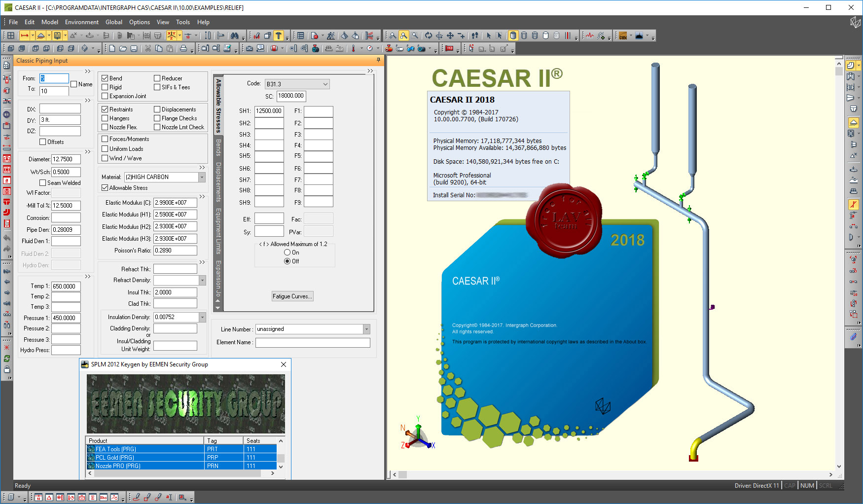Click the thermometer temperature icon
The height and width of the screenshot is (504, 863).
coord(353,48)
